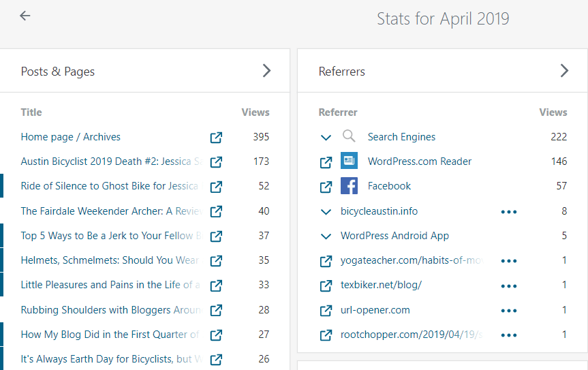Open external link icon for Helmets, Schmelmets post
The height and width of the screenshot is (370, 588).
tap(216, 261)
